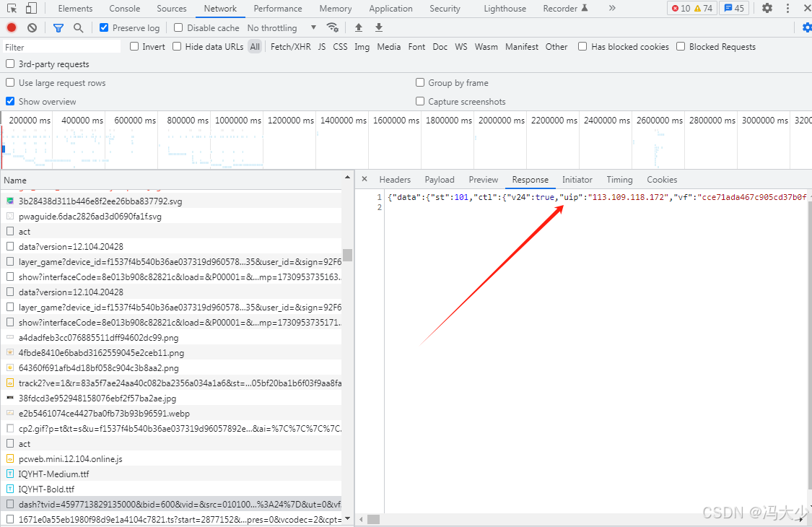Show the 74 warnings badge
The width and height of the screenshot is (812, 527).
point(703,8)
